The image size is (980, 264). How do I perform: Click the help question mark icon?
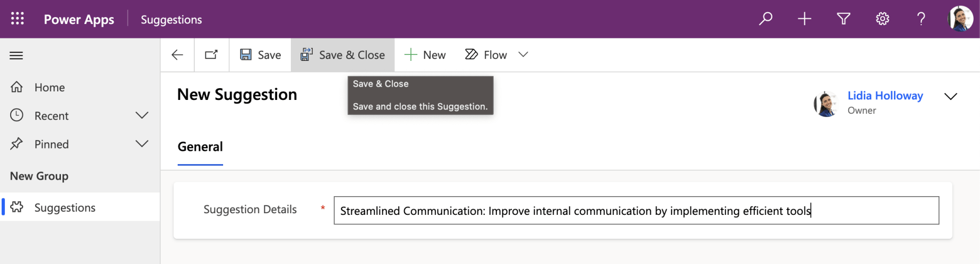tap(921, 19)
